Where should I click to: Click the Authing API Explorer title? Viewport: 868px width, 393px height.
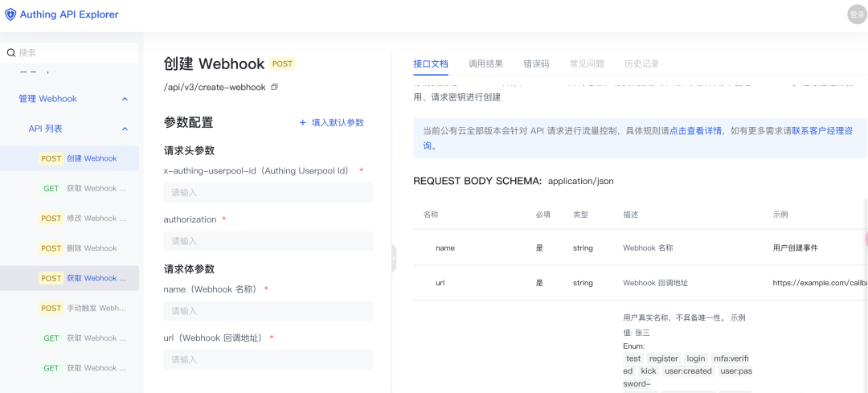pos(69,14)
